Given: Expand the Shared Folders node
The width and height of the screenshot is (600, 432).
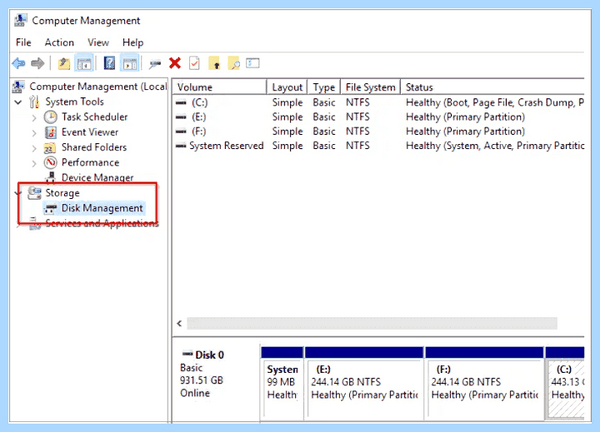Looking at the screenshot, I should coord(34,148).
